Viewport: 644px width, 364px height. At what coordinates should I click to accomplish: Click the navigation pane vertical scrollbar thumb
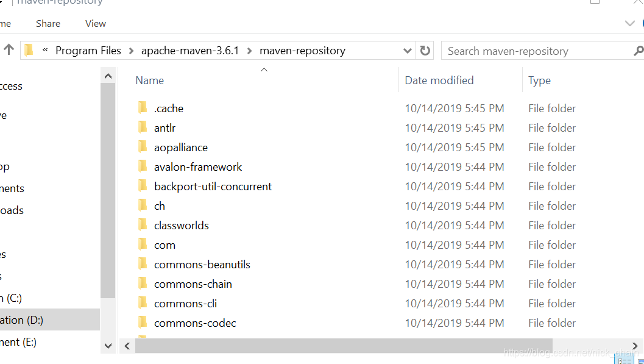[x=108, y=191]
